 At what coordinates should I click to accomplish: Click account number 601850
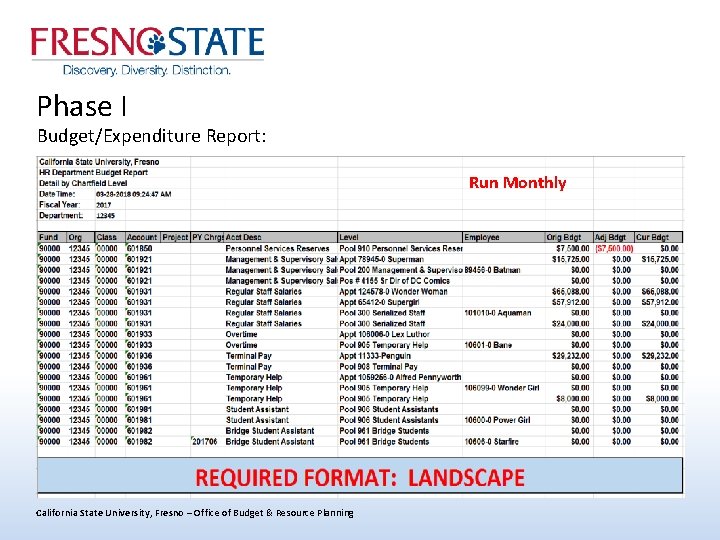(140, 248)
